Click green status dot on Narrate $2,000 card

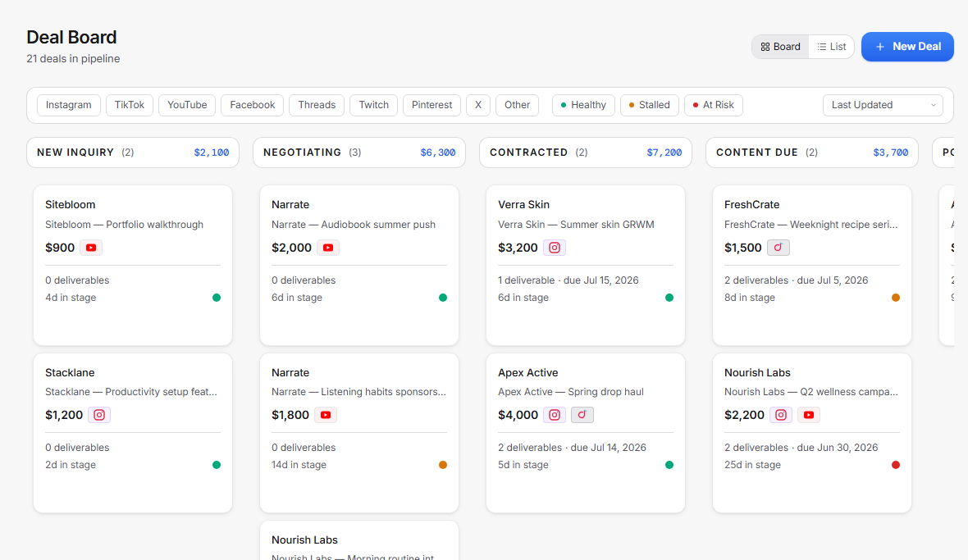tap(443, 298)
